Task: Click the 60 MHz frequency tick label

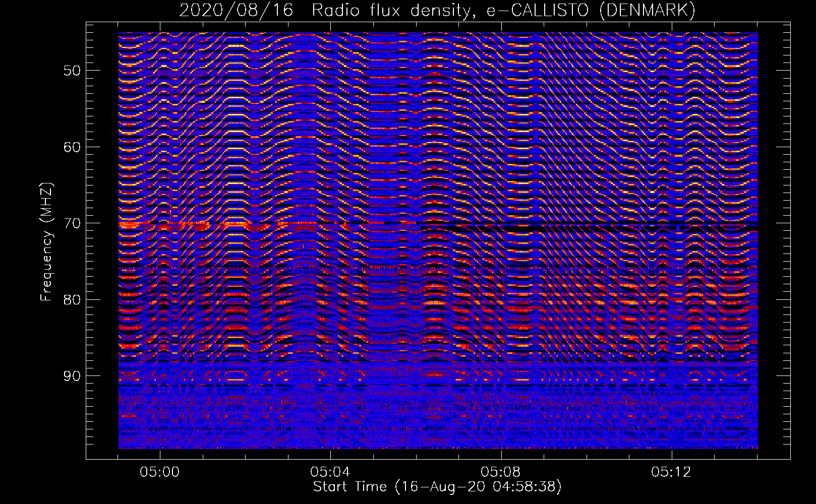Action: pos(72,147)
